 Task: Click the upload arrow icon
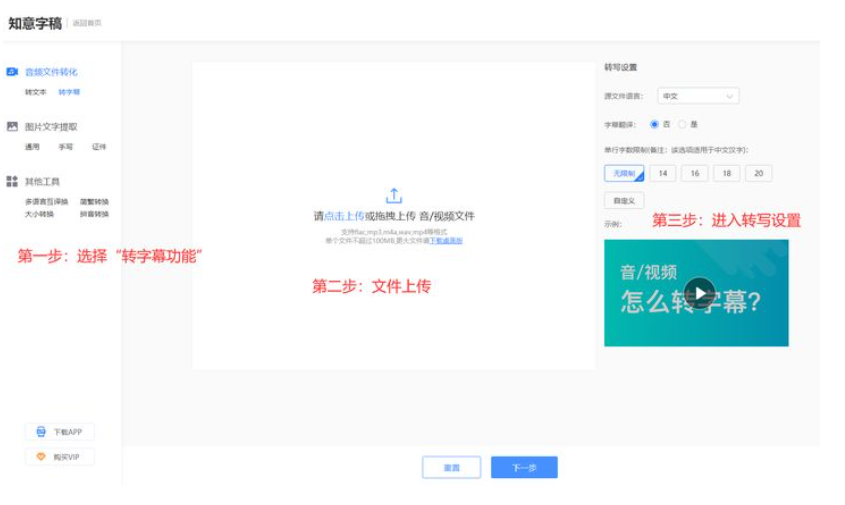click(x=394, y=196)
